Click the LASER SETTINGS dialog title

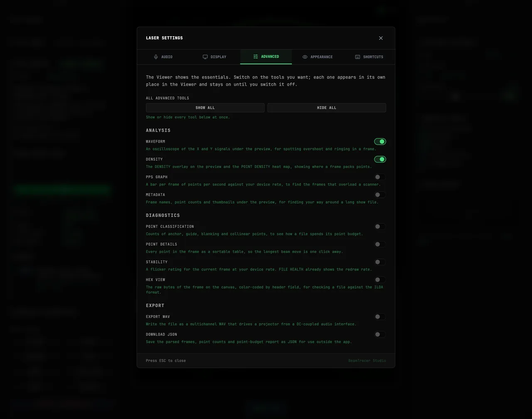(x=164, y=38)
